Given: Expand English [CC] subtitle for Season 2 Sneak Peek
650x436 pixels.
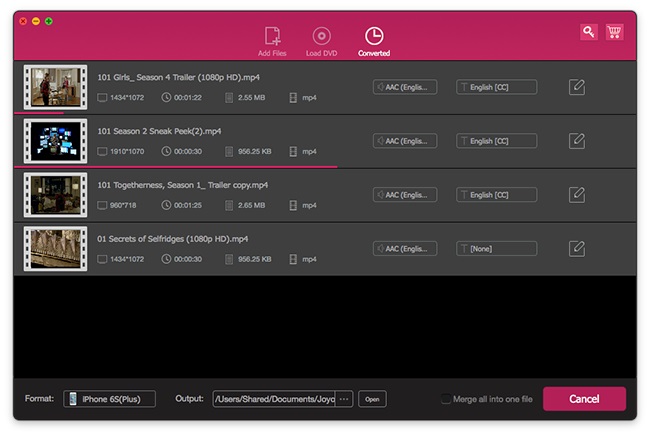Looking at the screenshot, I should pyautogui.click(x=496, y=141).
